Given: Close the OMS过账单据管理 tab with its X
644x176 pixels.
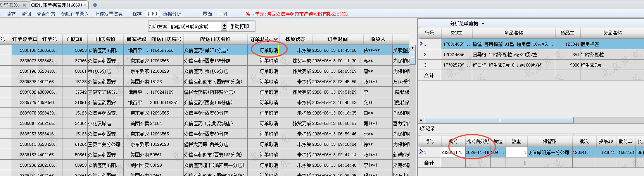Looking at the screenshot, I should [85, 5].
